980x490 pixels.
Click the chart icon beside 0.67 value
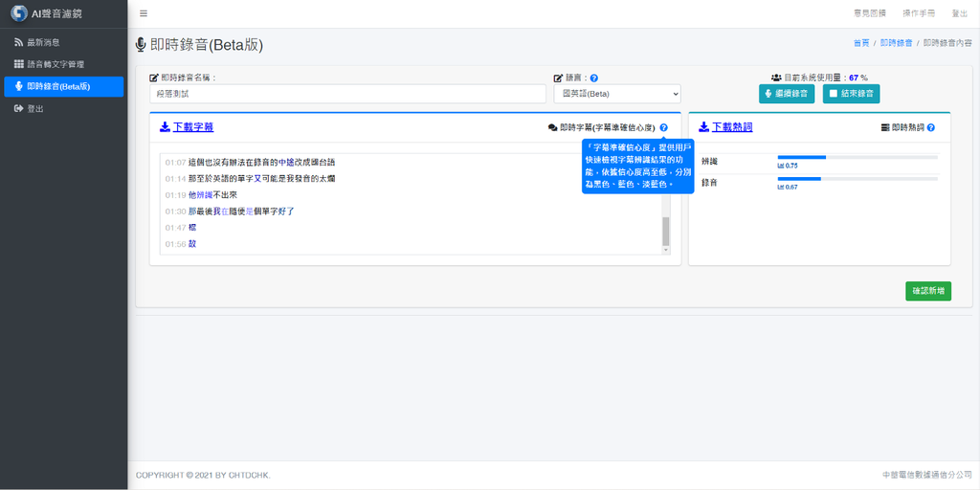coord(781,188)
